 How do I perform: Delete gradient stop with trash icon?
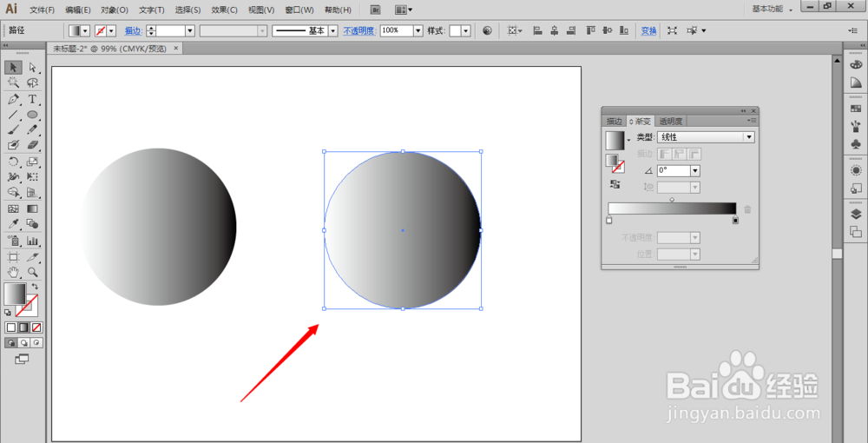[x=748, y=209]
